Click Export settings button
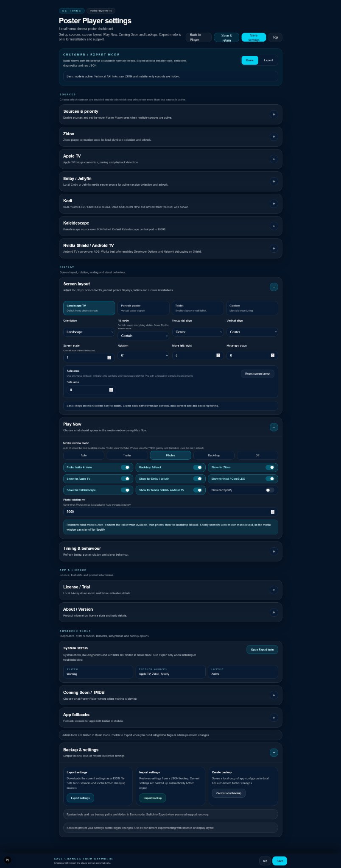Image resolution: width=341 pixels, height=868 pixels. pos(80,798)
